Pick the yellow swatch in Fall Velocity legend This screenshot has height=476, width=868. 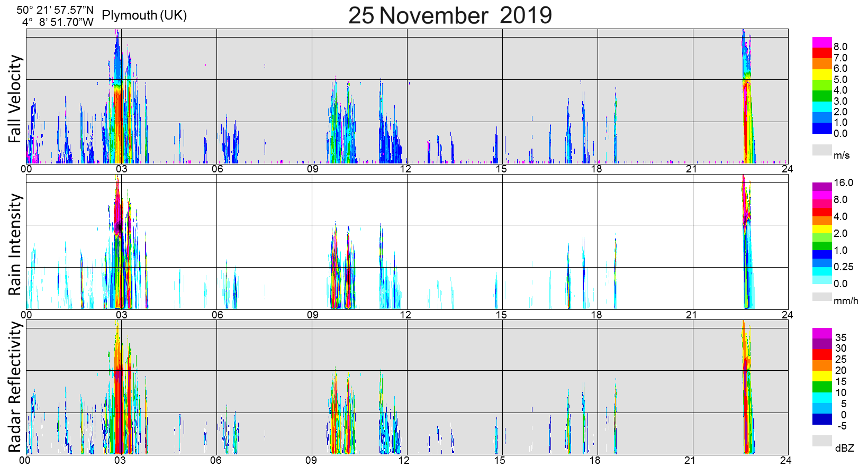click(x=822, y=75)
